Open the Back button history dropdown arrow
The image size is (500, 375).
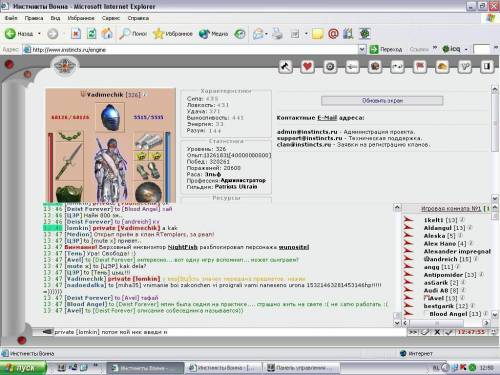[39, 33]
